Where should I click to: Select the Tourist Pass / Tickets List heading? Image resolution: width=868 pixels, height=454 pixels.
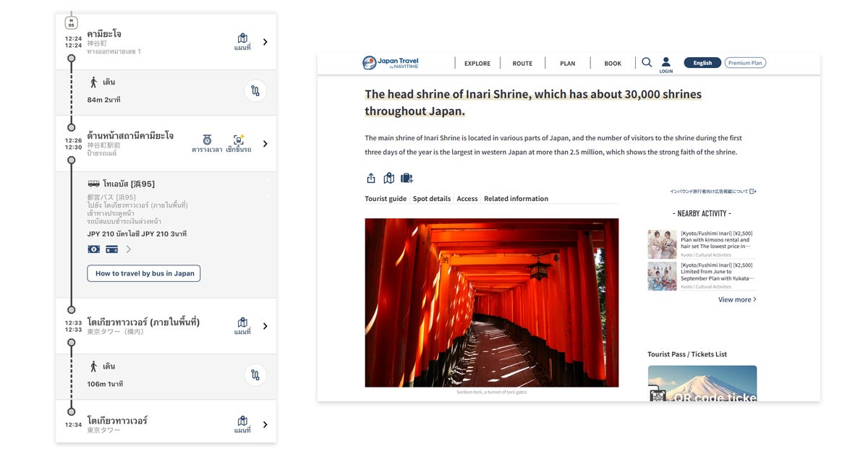tap(687, 354)
